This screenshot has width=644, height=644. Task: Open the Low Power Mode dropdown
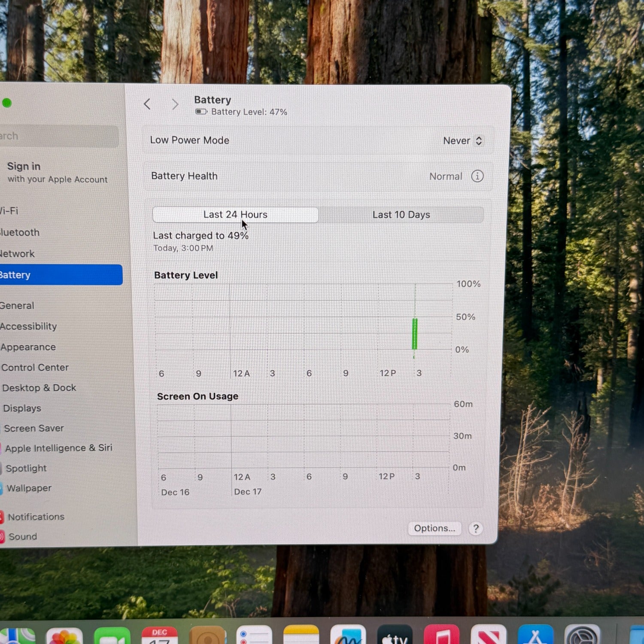[x=463, y=141]
